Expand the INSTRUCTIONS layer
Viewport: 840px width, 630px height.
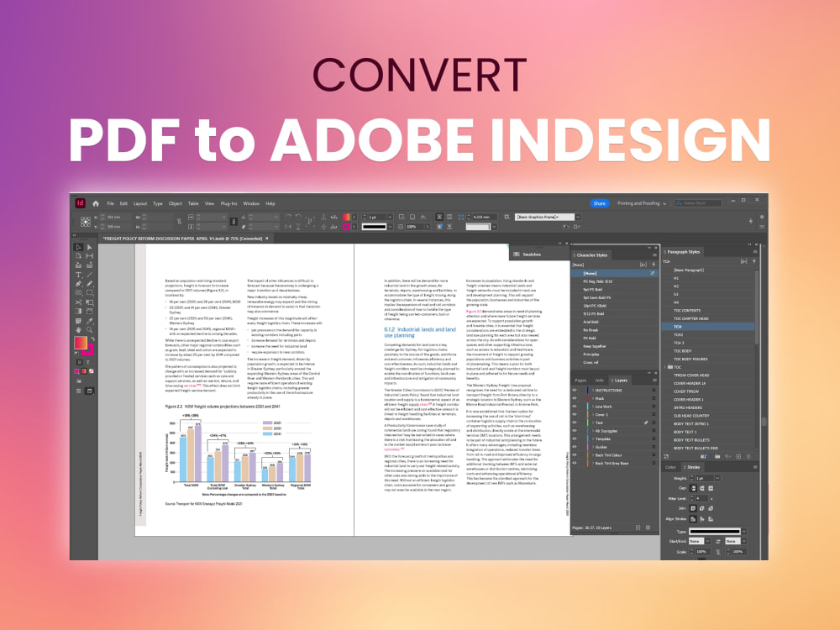coord(592,390)
